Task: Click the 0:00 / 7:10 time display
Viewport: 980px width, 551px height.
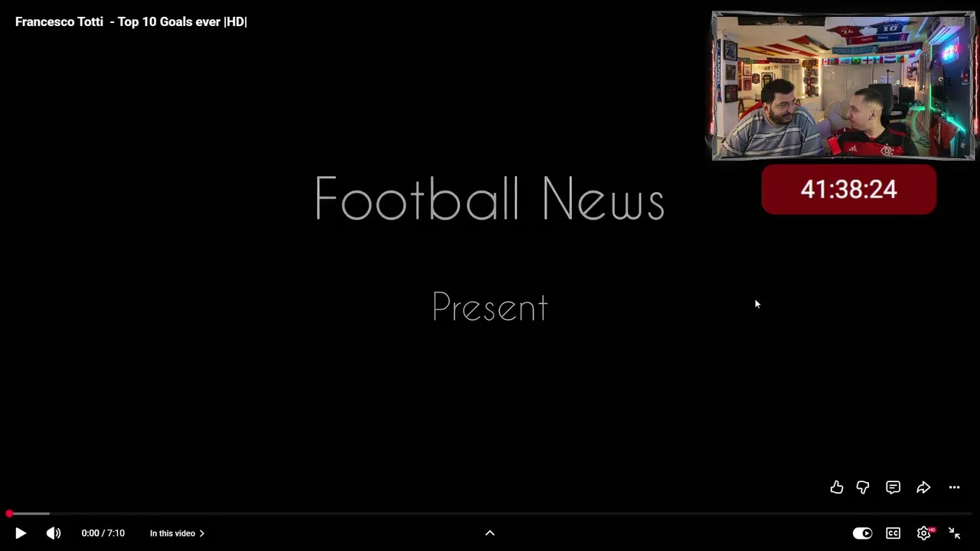Action: pyautogui.click(x=103, y=533)
